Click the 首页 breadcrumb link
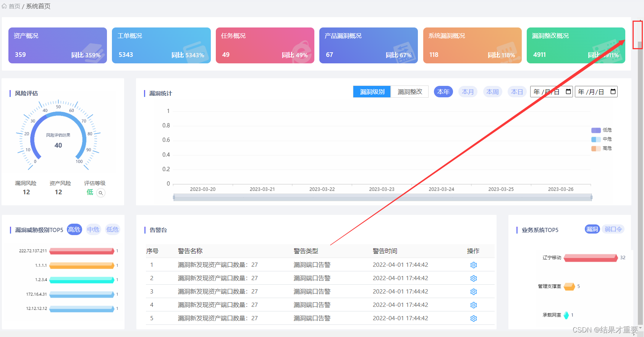This screenshot has width=644, height=337. tap(15, 6)
